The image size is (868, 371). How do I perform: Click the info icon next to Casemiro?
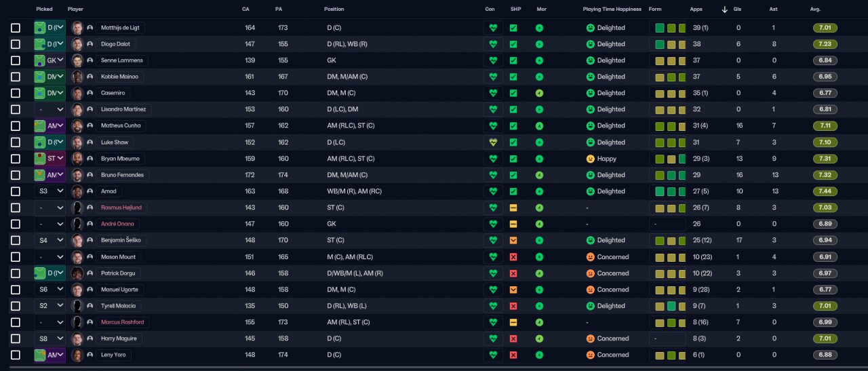pyautogui.click(x=90, y=93)
